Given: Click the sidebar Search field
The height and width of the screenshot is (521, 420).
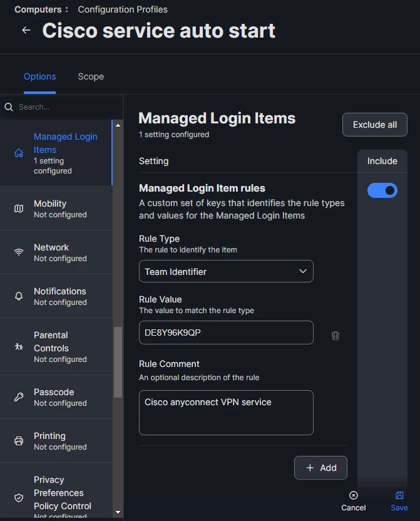Looking at the screenshot, I should [x=61, y=107].
